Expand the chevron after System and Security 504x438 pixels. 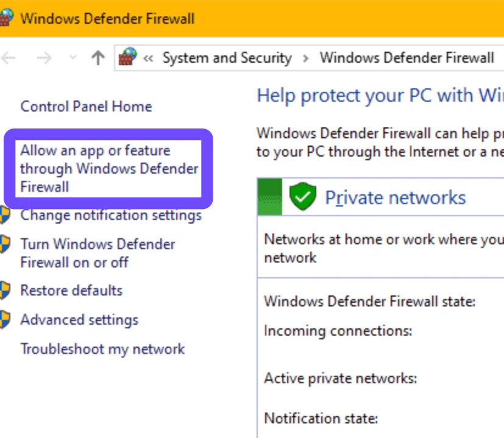coord(306,58)
